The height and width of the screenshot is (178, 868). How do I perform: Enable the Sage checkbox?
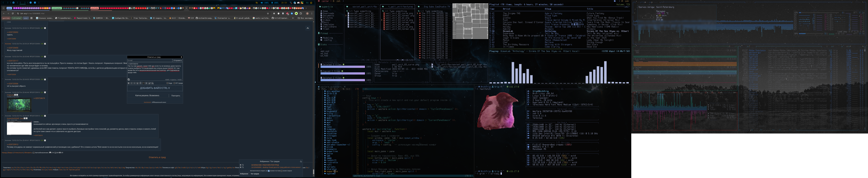point(167,83)
